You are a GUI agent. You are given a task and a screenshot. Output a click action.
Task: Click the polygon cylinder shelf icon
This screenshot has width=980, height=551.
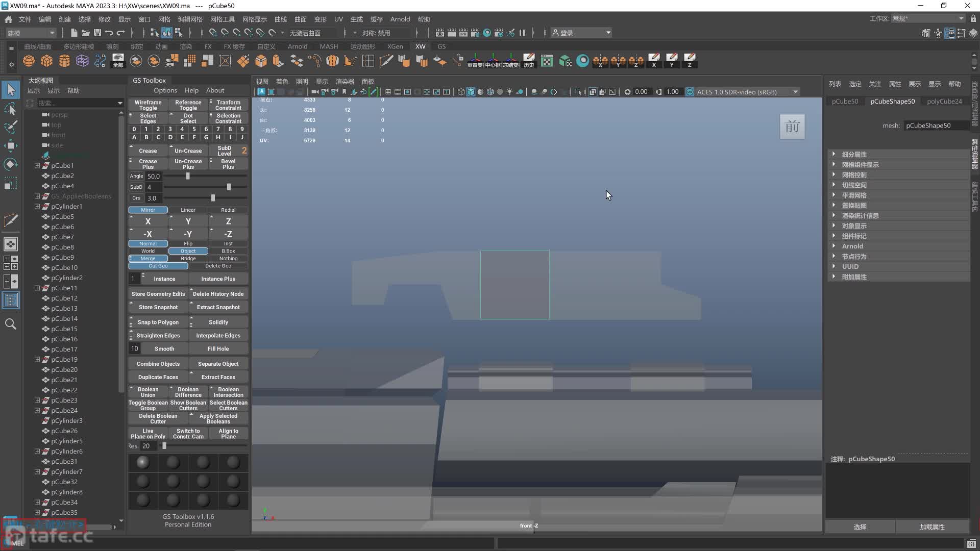(x=65, y=61)
